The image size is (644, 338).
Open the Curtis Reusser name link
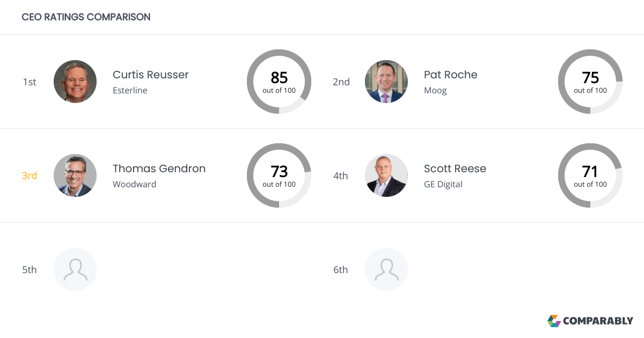(x=151, y=75)
